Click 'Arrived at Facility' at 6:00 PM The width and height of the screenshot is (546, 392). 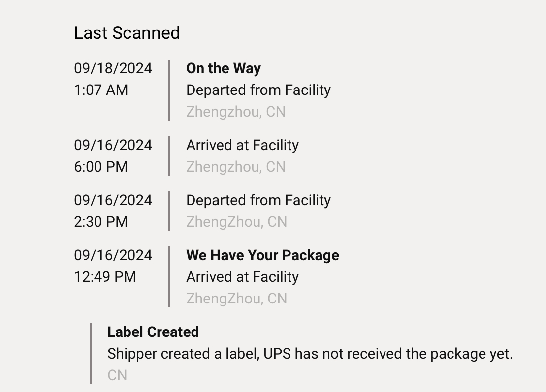242,145
